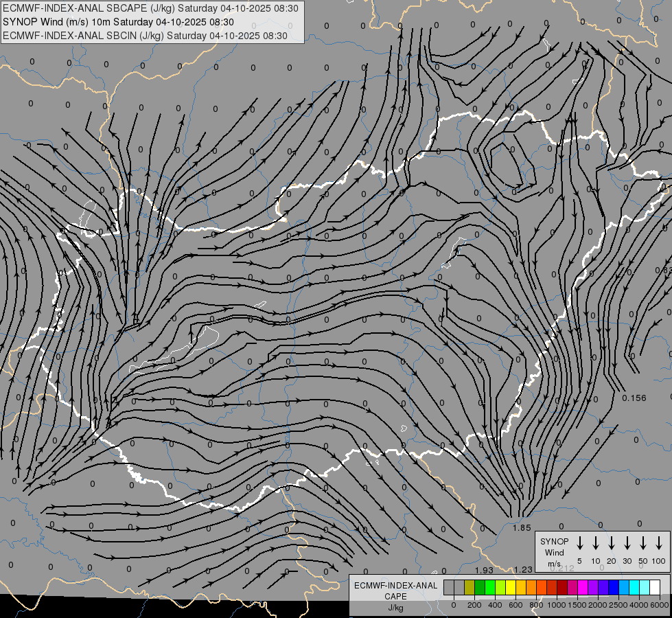Image resolution: width=672 pixels, height=618 pixels.
Task: Pick the dark green CAPE swatch at 200
Action: tap(480, 587)
